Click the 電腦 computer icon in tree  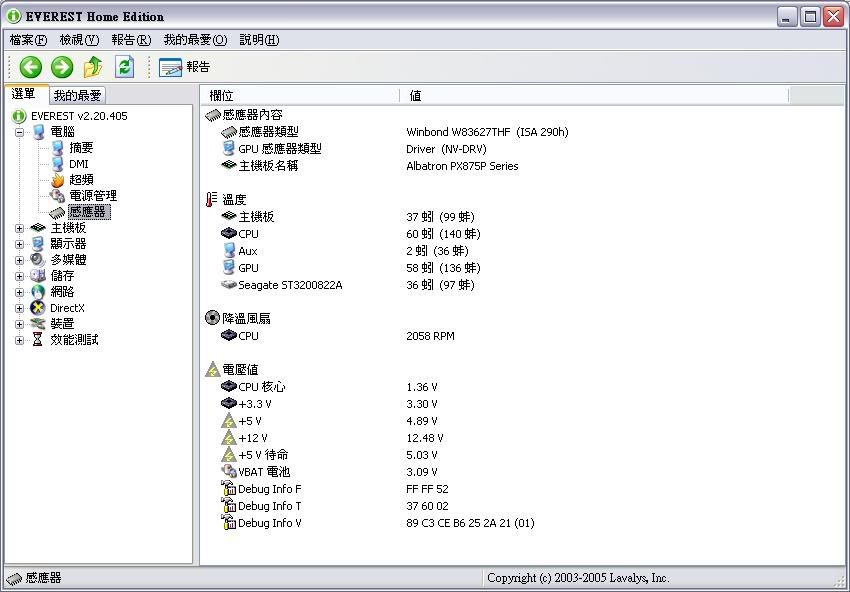point(38,132)
